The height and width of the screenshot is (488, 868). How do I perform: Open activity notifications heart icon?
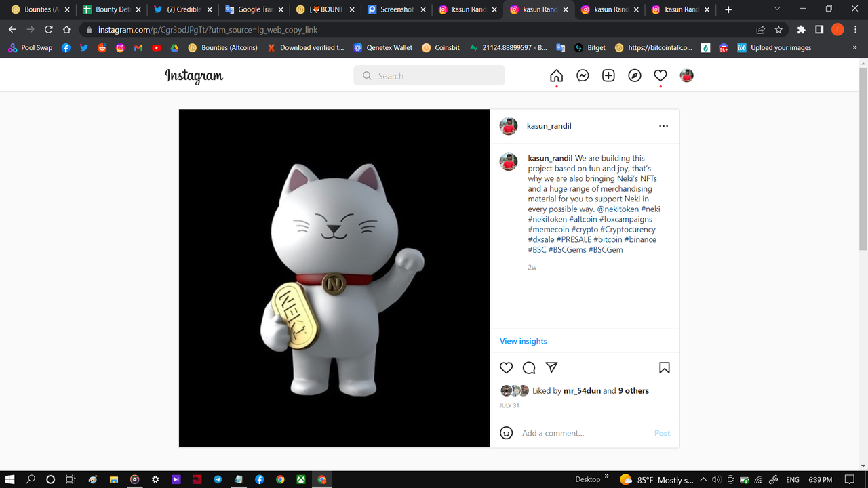click(660, 76)
